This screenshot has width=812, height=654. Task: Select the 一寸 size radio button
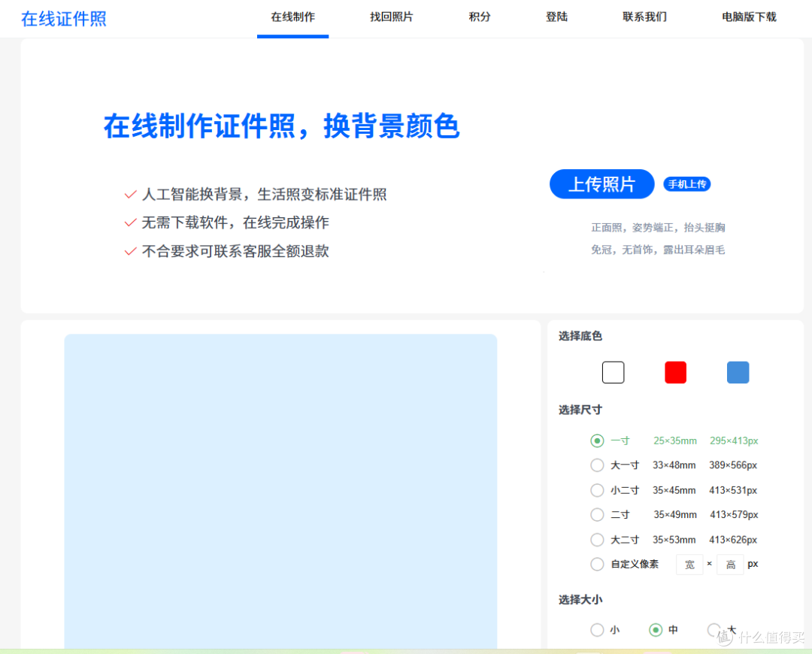[x=597, y=441]
